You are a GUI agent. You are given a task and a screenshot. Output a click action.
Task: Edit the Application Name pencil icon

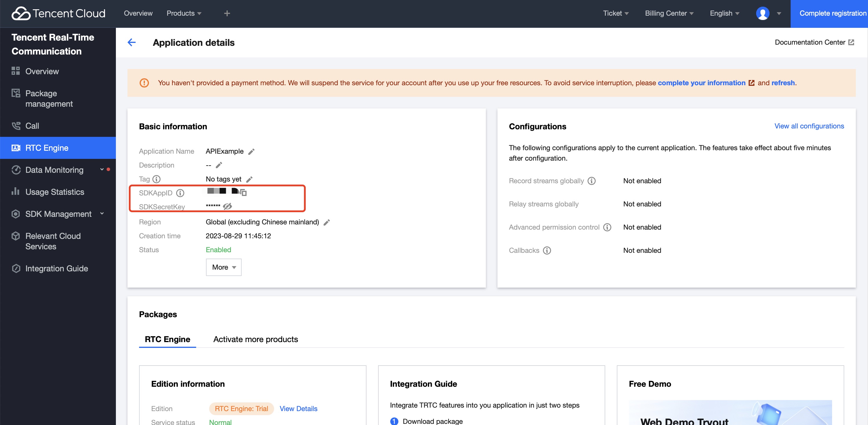coord(251,151)
